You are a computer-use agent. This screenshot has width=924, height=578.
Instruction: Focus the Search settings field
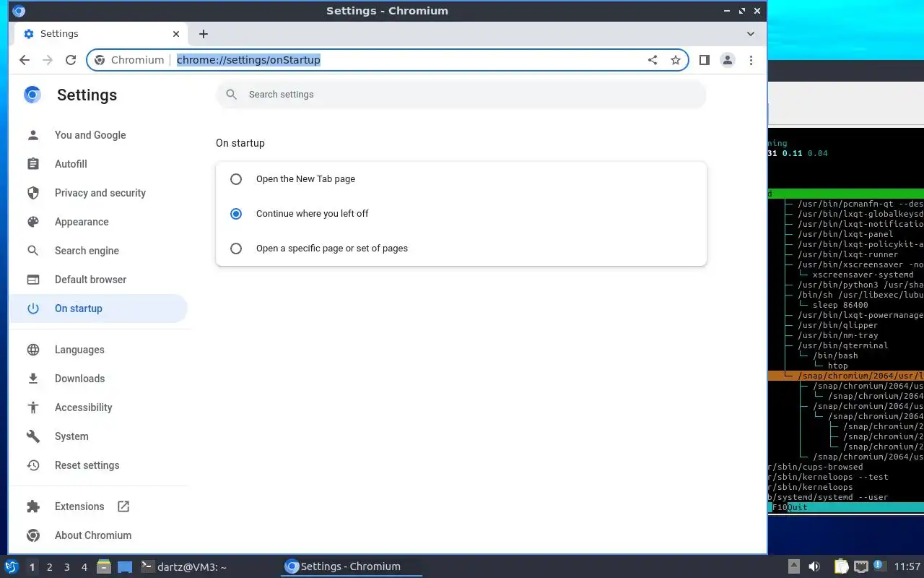[x=461, y=95]
